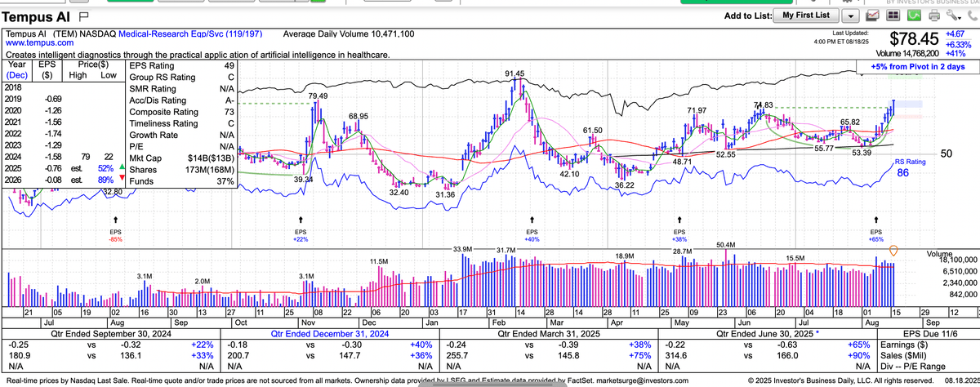
Task: Click the Acc/Dis Rating row
Action: tap(181, 100)
